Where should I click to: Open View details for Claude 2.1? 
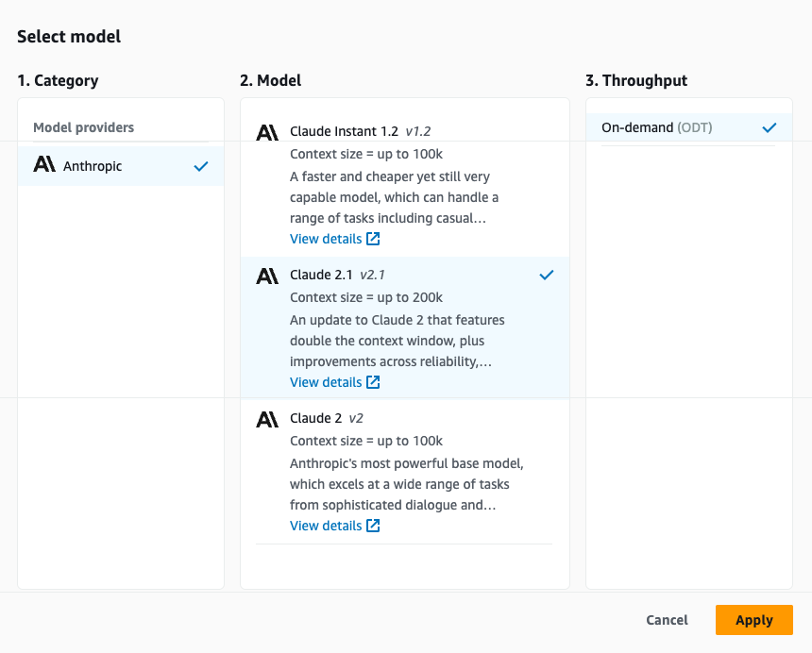pos(324,381)
